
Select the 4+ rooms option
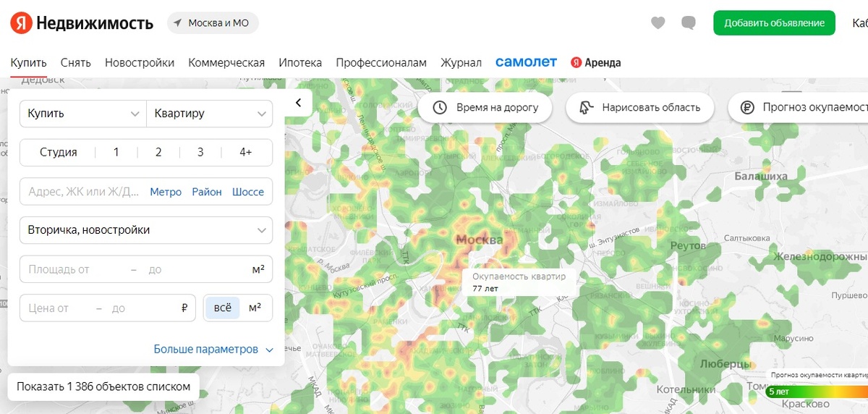click(246, 152)
